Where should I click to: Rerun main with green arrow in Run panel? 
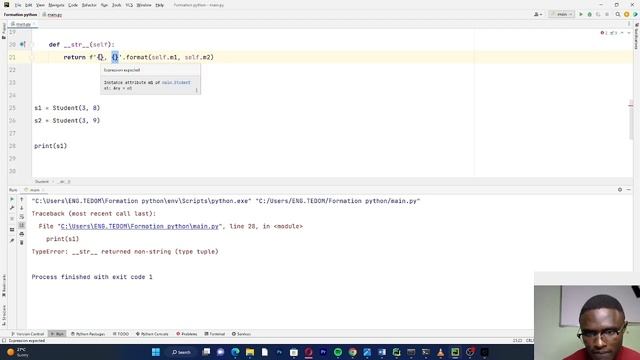pos(12,199)
